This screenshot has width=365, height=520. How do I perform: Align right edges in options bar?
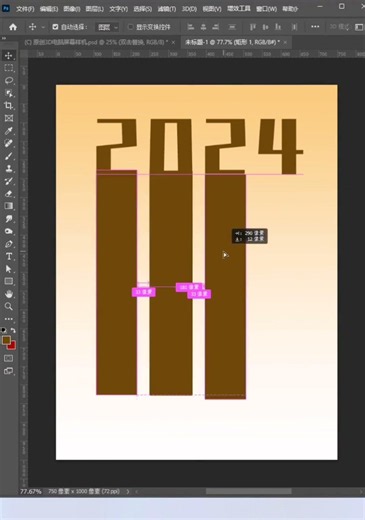pyautogui.click(x=216, y=27)
